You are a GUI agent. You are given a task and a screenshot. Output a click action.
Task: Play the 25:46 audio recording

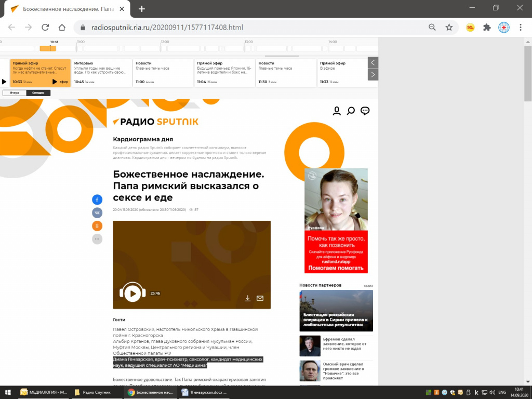click(132, 293)
